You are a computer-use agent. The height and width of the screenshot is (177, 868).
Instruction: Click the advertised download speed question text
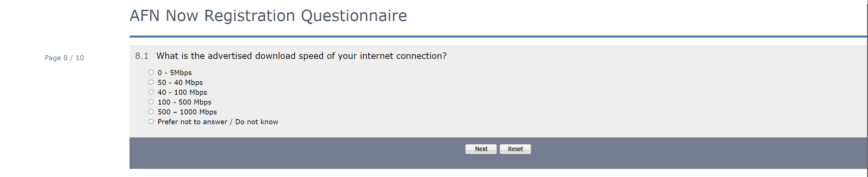point(301,56)
